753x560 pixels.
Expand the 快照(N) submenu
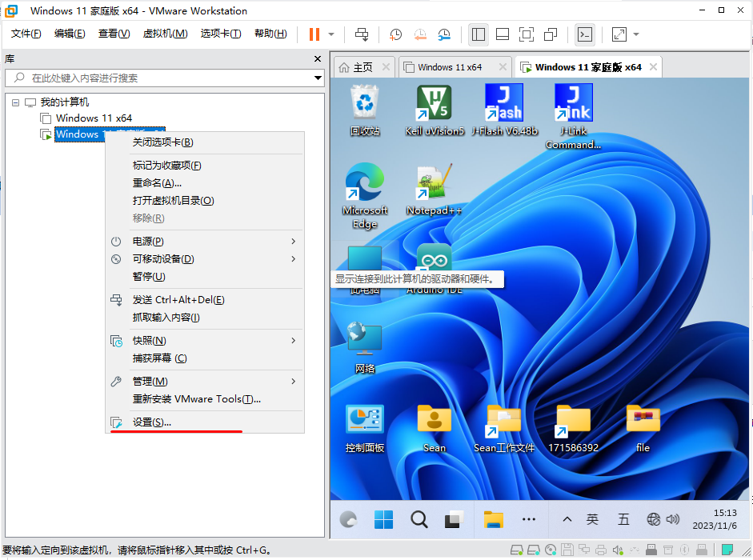coord(205,341)
